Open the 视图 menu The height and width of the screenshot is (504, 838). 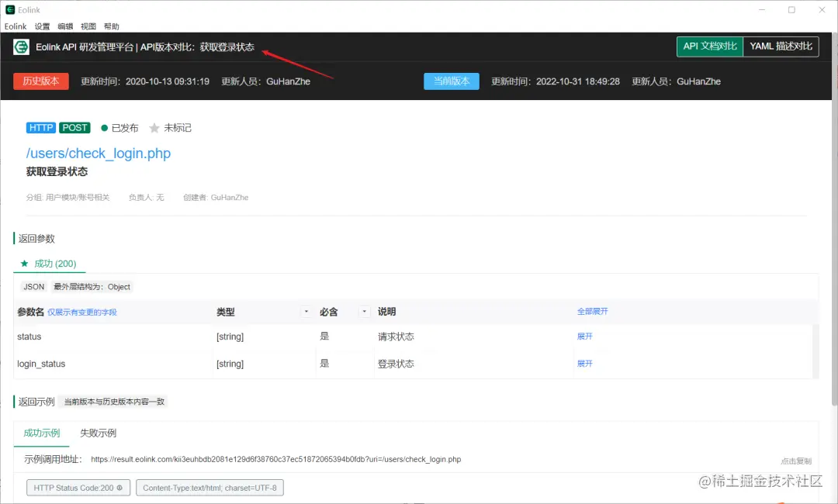(88, 26)
